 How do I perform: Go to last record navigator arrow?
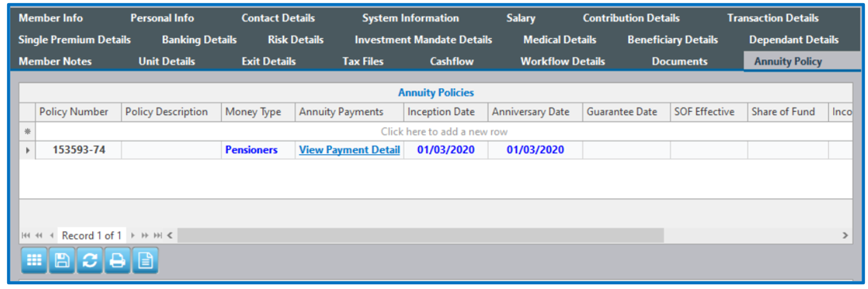coord(157,235)
